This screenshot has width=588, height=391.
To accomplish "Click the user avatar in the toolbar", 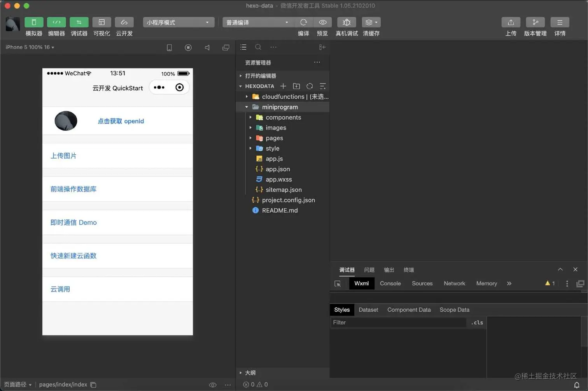I will (x=12, y=24).
